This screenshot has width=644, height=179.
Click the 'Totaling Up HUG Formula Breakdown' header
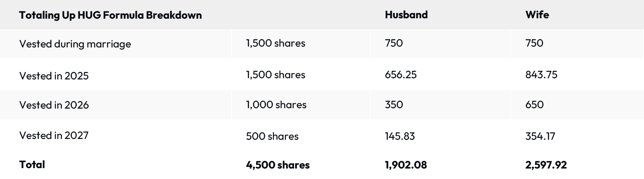point(110,15)
